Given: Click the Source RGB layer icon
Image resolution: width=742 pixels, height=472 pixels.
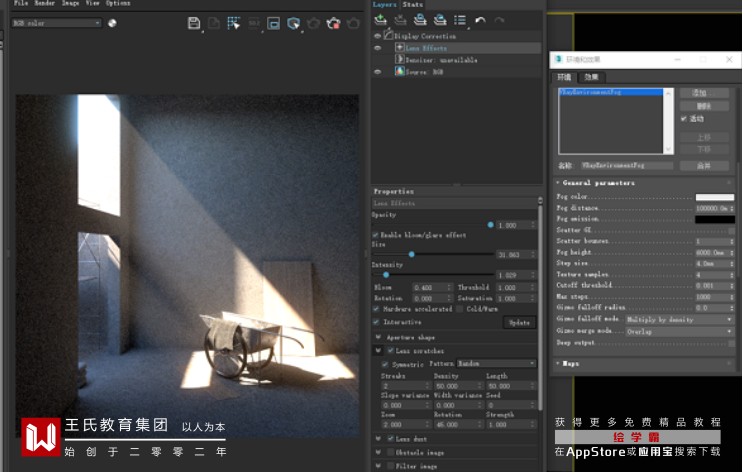Looking at the screenshot, I should point(399,71).
